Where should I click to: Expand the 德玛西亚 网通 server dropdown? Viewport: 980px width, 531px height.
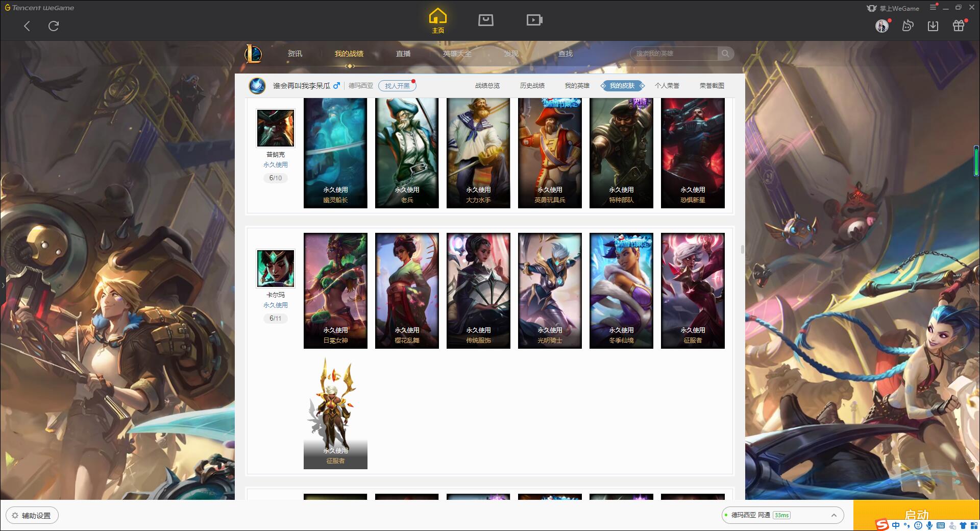(x=782, y=515)
